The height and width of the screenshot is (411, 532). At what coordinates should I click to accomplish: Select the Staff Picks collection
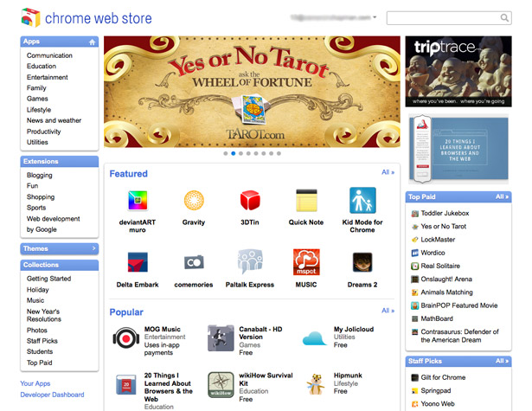pos(42,341)
